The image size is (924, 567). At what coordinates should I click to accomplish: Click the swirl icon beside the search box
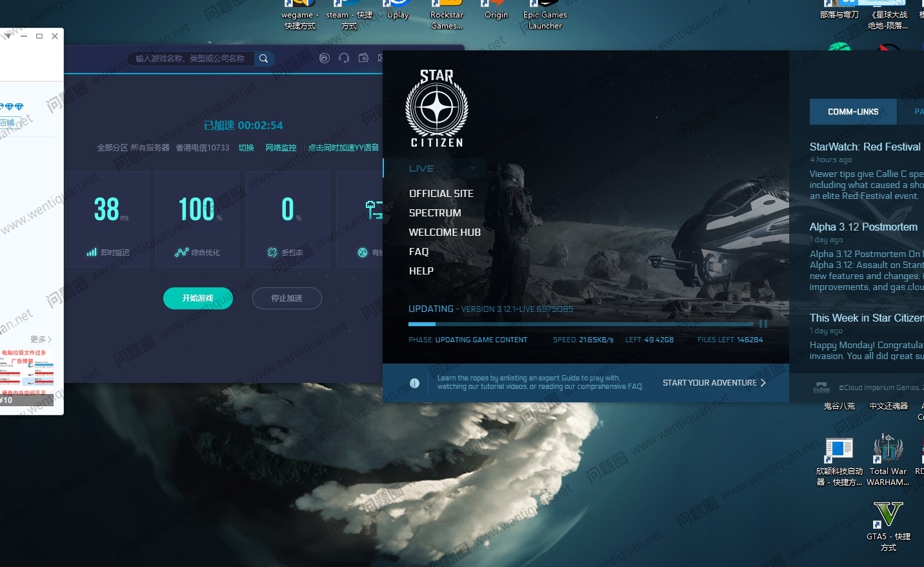tap(325, 58)
